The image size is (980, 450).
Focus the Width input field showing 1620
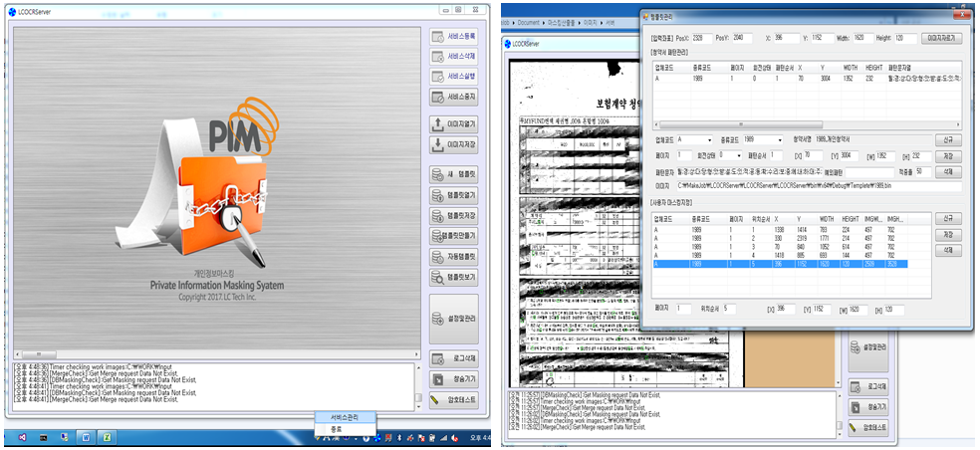click(x=863, y=38)
